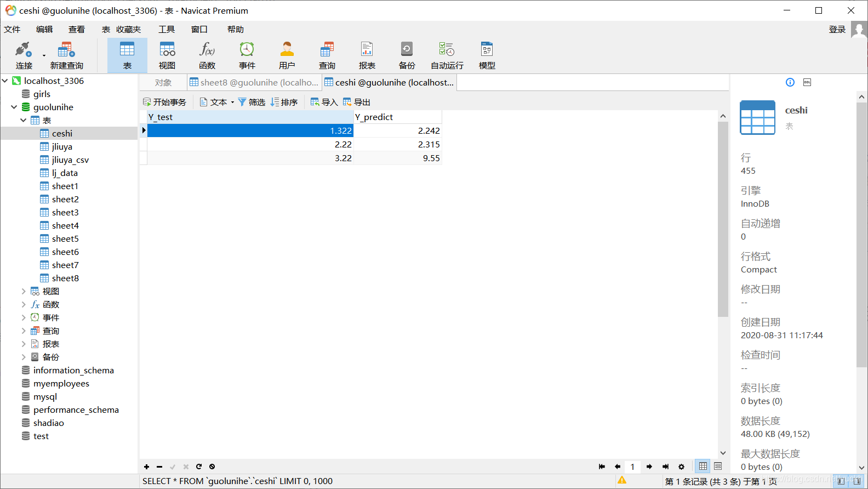Open the Favorites menu
The height and width of the screenshot is (489, 868).
(x=128, y=29)
